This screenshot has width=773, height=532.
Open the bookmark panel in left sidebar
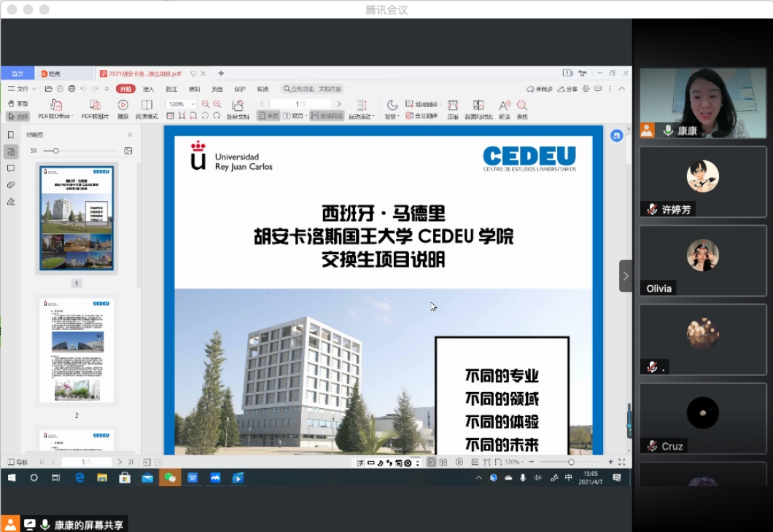(10, 135)
